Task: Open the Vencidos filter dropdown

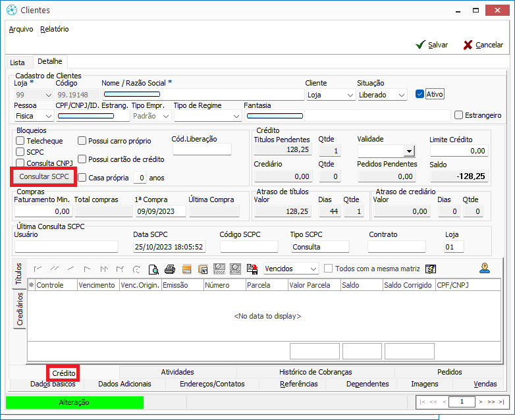Action: pyautogui.click(x=313, y=269)
